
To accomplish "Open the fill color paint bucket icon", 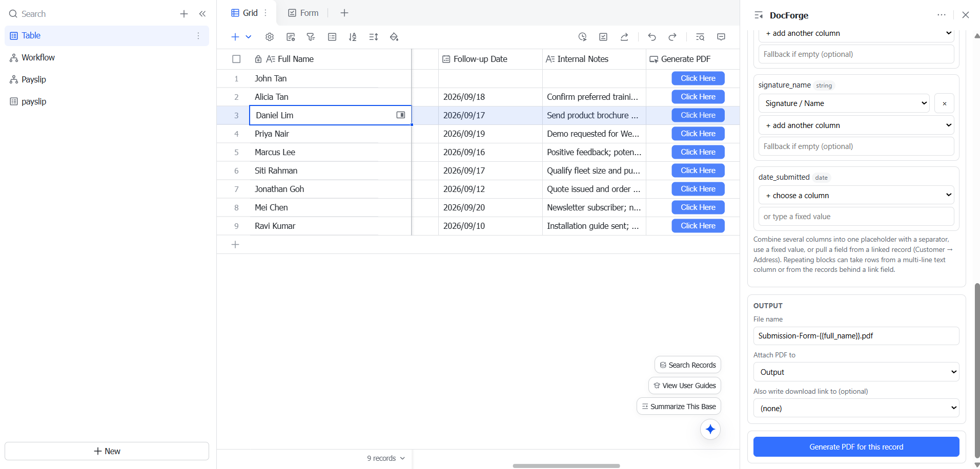I will pos(394,37).
